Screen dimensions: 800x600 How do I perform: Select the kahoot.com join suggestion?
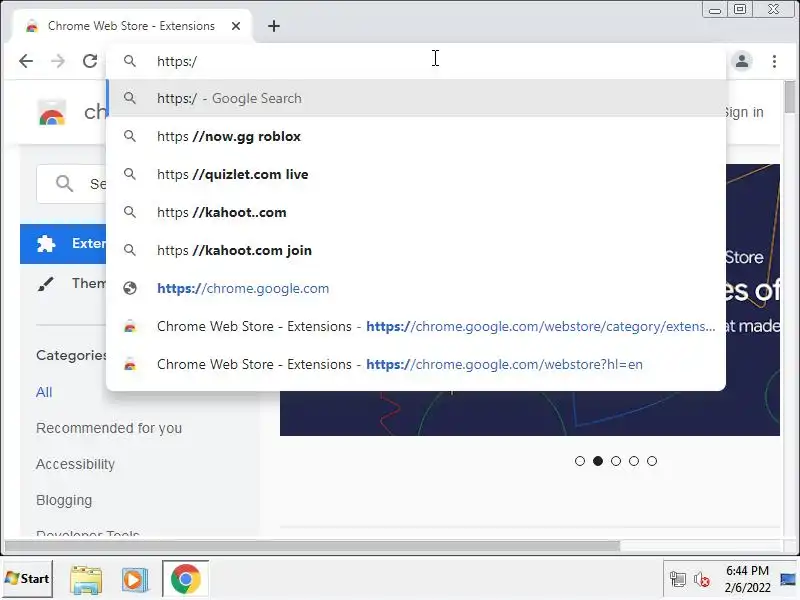click(x=416, y=251)
